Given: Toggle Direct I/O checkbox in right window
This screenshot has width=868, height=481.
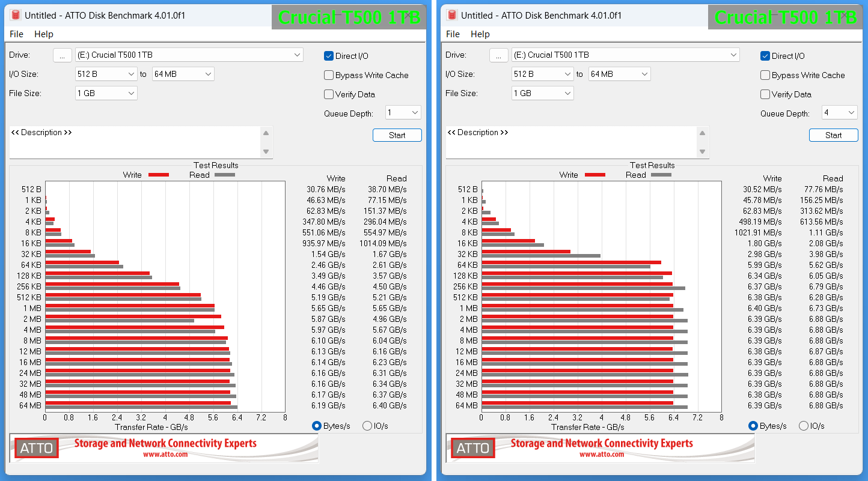Looking at the screenshot, I should click(x=765, y=56).
